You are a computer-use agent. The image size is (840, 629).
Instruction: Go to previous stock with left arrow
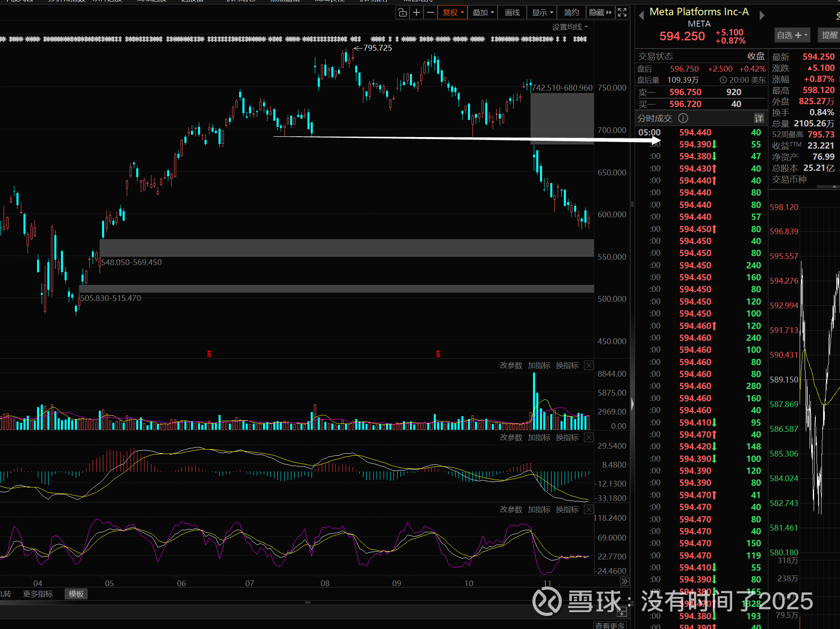point(641,16)
